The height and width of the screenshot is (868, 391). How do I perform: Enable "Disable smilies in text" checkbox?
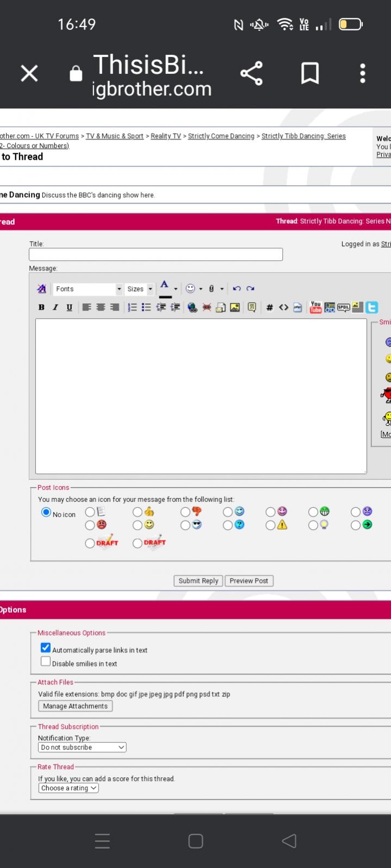click(x=46, y=661)
